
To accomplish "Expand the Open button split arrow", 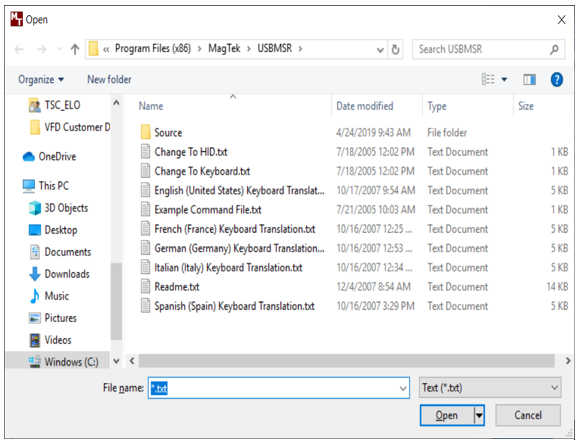I will (x=479, y=415).
